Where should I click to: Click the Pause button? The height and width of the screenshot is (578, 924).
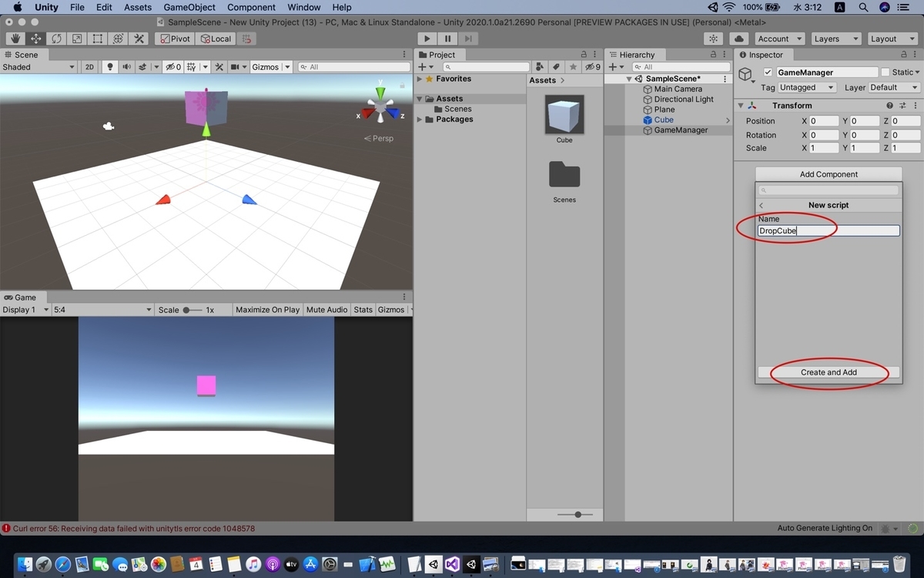pyautogui.click(x=447, y=39)
